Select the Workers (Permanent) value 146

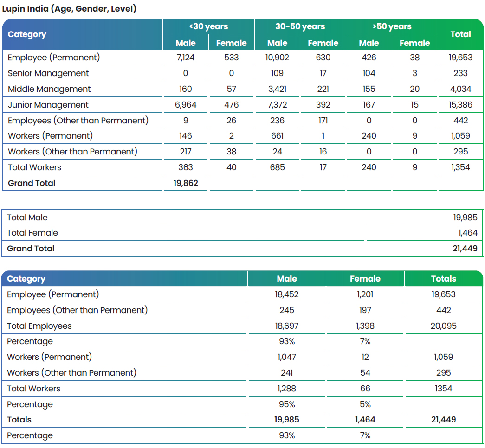(186, 136)
